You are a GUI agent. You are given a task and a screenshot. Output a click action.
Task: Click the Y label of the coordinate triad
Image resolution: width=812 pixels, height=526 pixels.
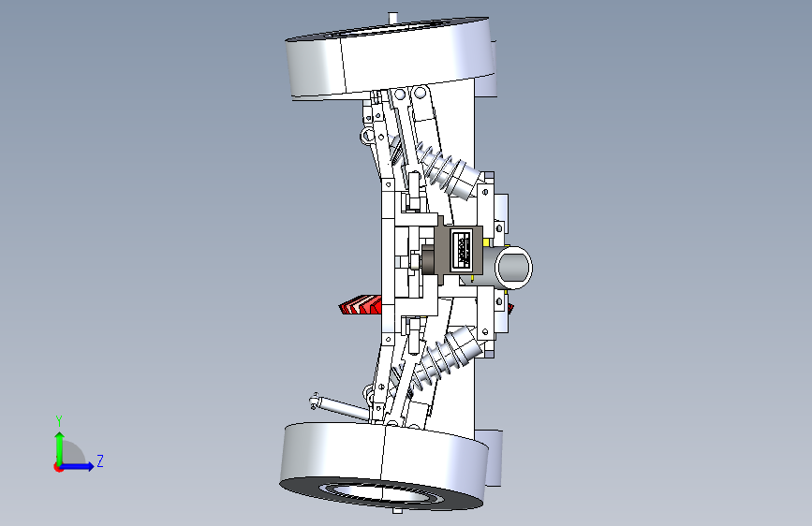pyautogui.click(x=59, y=421)
